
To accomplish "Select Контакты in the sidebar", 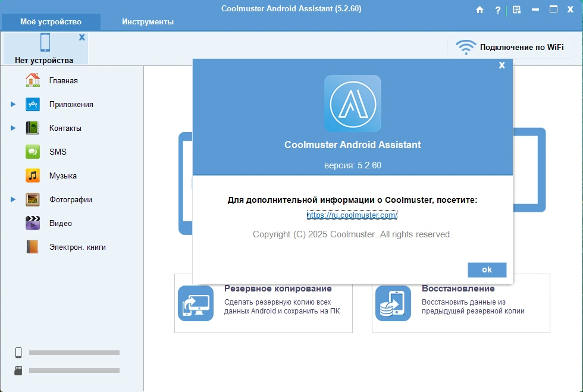I will [65, 128].
